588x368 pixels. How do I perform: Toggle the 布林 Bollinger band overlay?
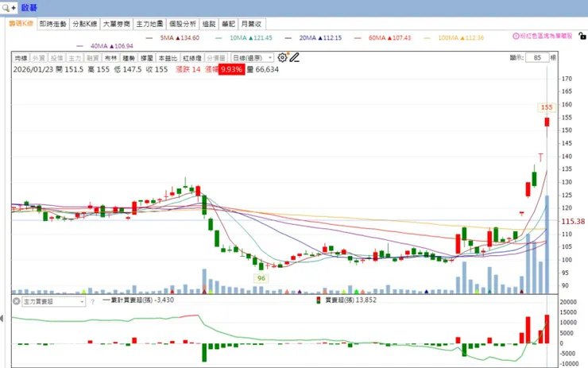[110, 58]
